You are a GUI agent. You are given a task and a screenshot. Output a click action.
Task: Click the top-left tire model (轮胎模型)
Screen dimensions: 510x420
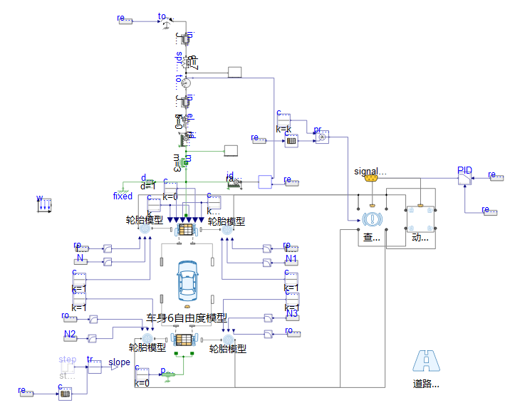(145, 229)
